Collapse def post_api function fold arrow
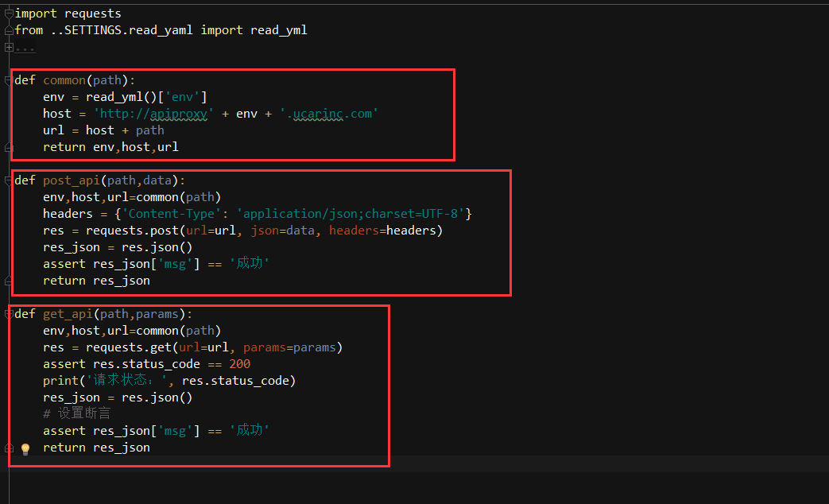Screen dimensions: 829x504 pyautogui.click(x=9, y=181)
